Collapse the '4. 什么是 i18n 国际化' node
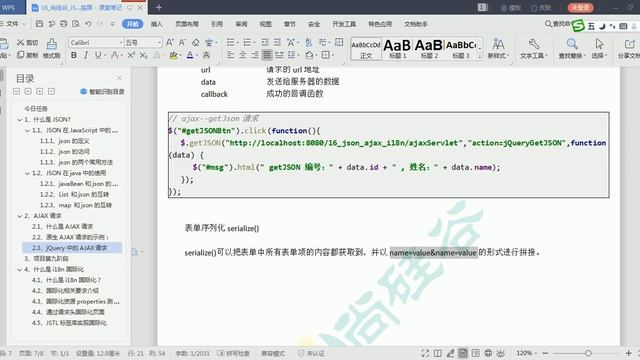The width and height of the screenshot is (640, 360). click(19, 269)
